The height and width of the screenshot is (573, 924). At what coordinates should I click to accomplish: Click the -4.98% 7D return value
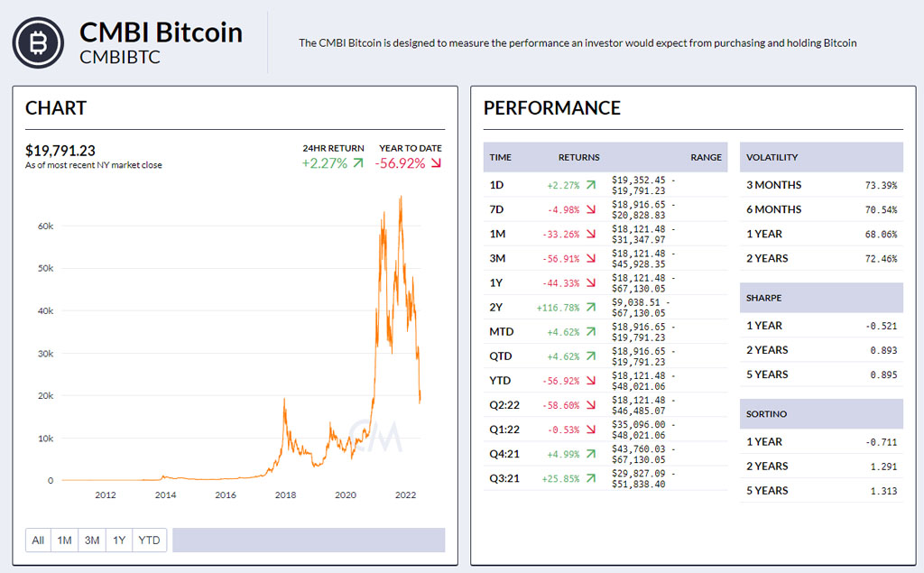[563, 210]
